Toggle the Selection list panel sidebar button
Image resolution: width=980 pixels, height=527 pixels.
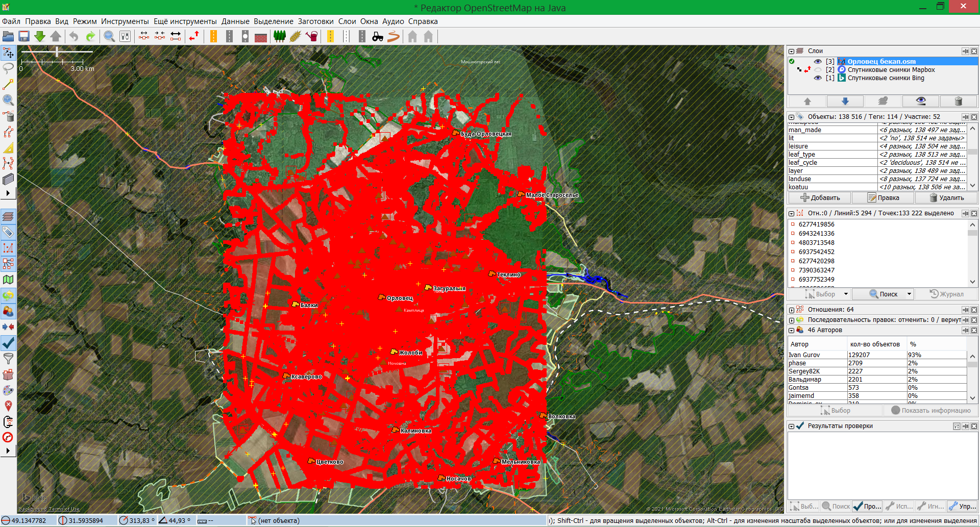pos(8,248)
